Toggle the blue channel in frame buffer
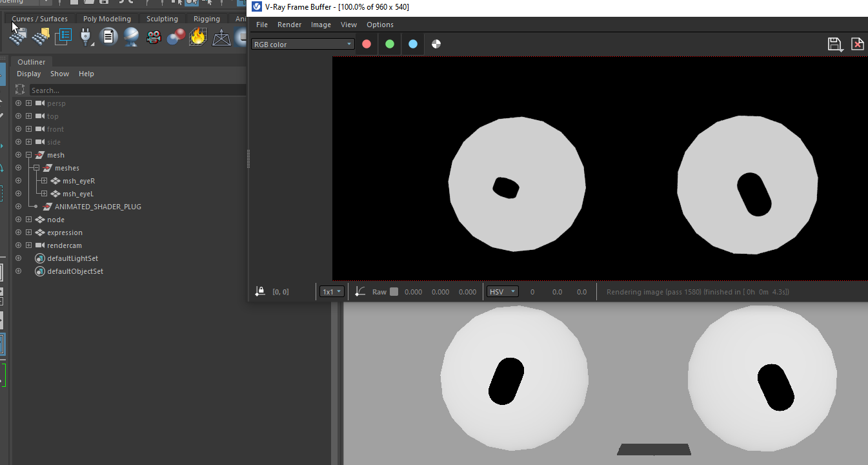This screenshot has width=868, height=465. tap(413, 44)
